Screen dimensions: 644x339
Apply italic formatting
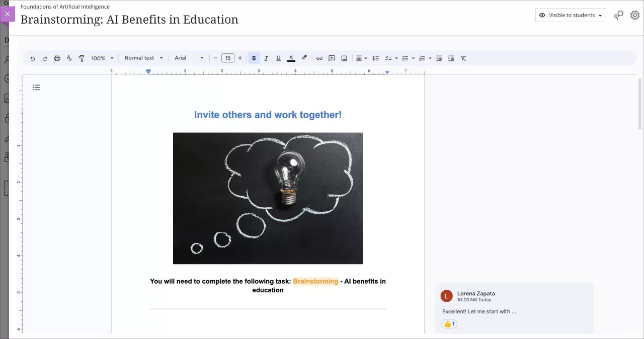(x=266, y=58)
